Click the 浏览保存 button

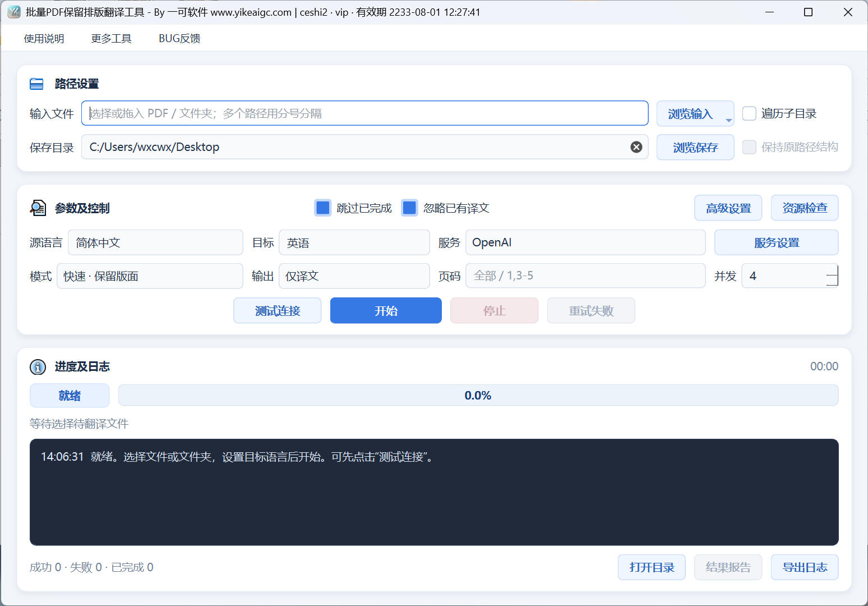pyautogui.click(x=695, y=148)
